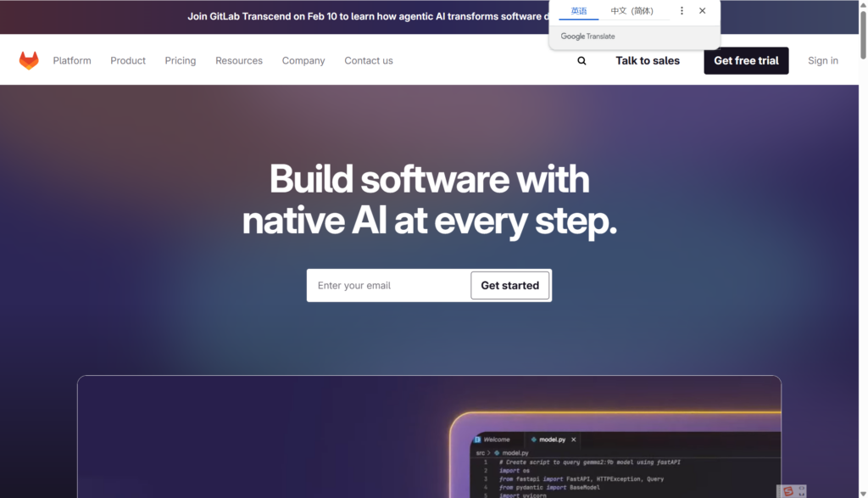
Task: Select the 英语 language tab
Action: 578,10
